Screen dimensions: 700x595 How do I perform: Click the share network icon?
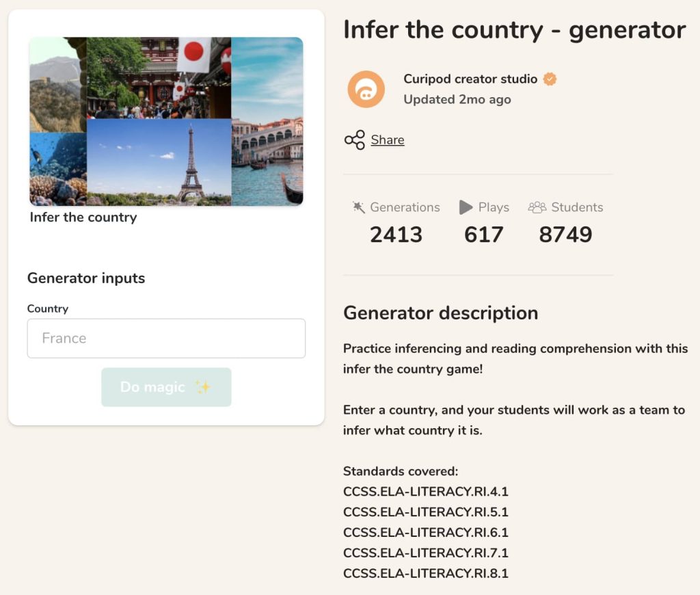tap(355, 140)
